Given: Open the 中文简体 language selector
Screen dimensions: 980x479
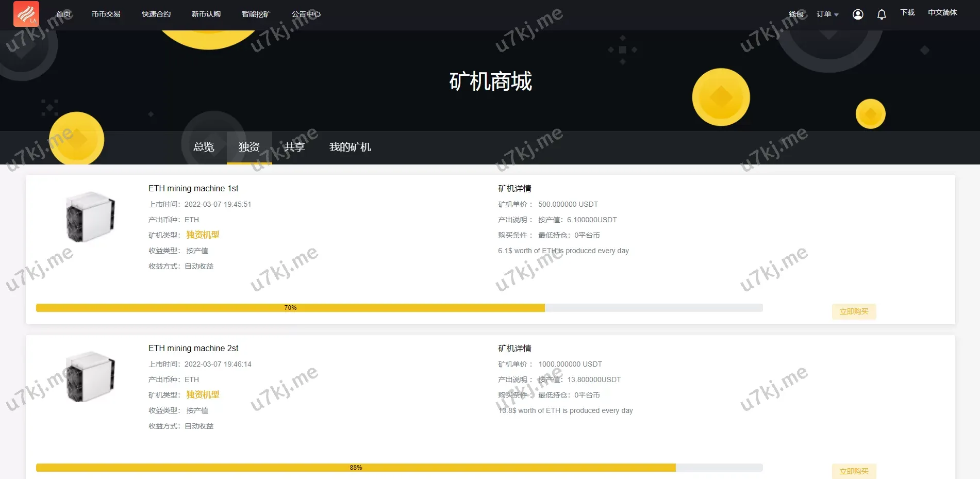Looking at the screenshot, I should [x=942, y=12].
